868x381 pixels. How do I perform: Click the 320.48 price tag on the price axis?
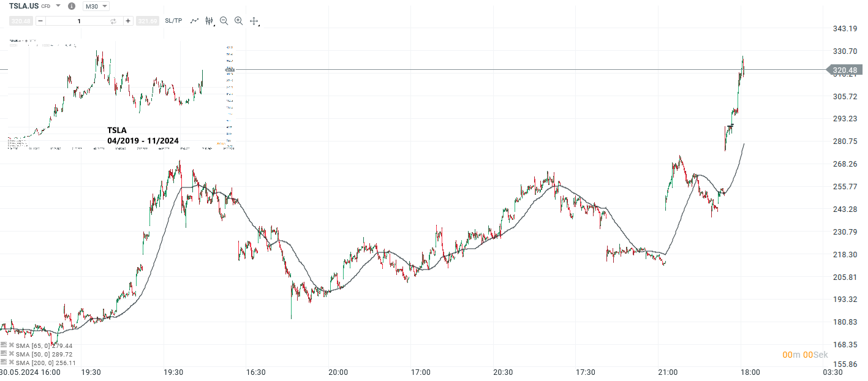click(x=845, y=70)
